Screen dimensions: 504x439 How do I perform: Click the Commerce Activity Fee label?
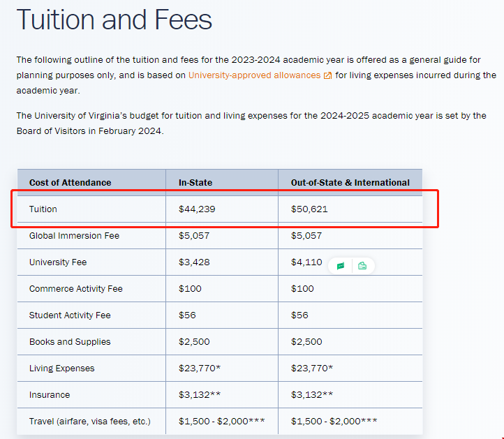(x=75, y=288)
